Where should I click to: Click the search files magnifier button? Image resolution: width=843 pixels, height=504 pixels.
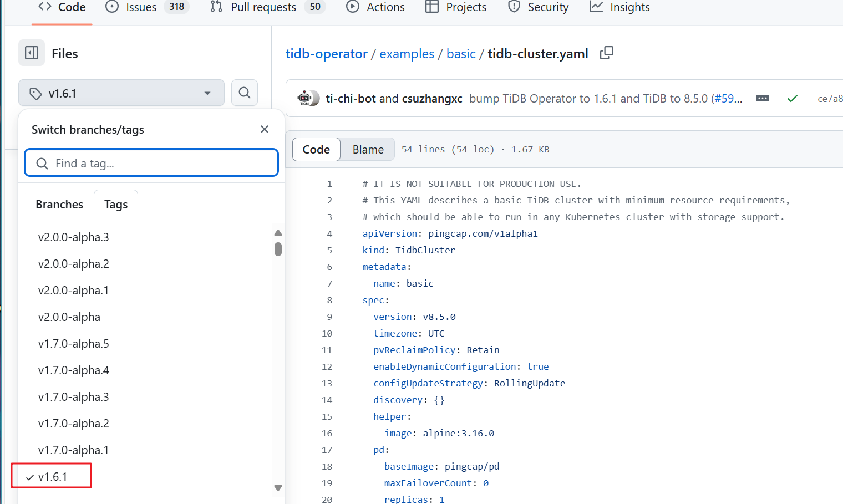coord(245,93)
